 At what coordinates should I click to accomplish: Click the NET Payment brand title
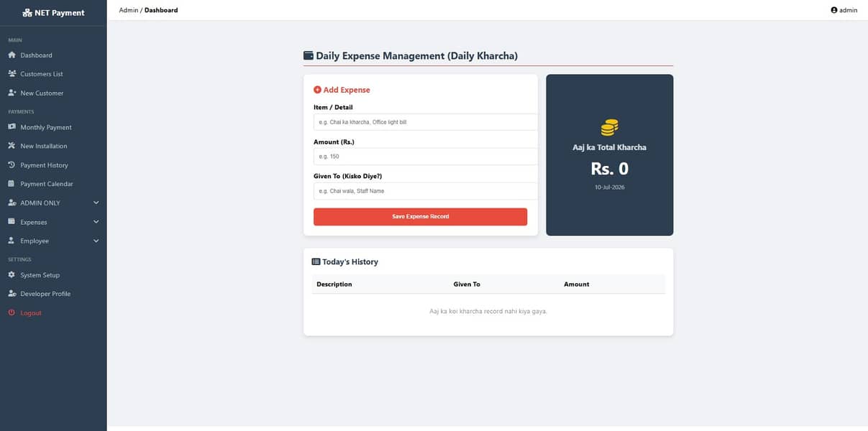[x=60, y=13]
